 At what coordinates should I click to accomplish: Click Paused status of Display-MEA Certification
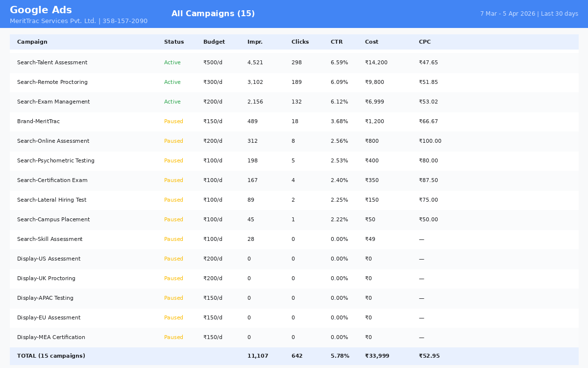coord(173,338)
